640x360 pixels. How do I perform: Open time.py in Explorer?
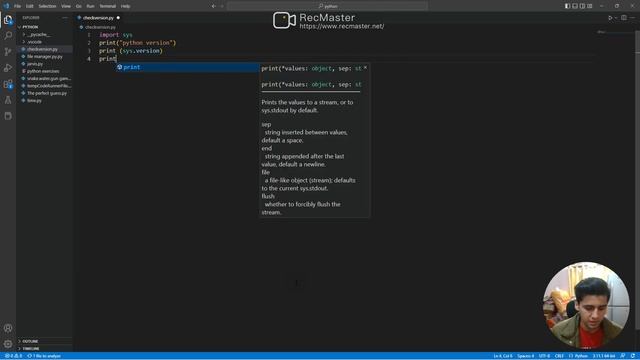(44, 100)
